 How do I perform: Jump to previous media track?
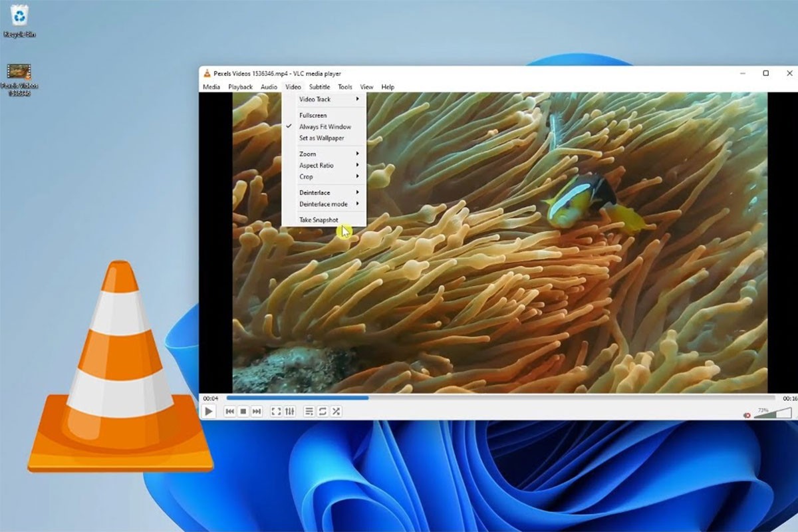pyautogui.click(x=230, y=412)
